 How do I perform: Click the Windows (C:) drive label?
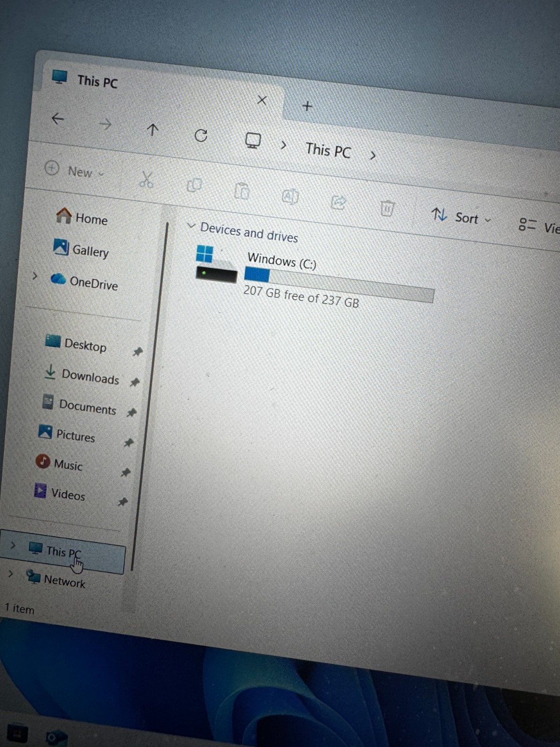click(x=282, y=261)
